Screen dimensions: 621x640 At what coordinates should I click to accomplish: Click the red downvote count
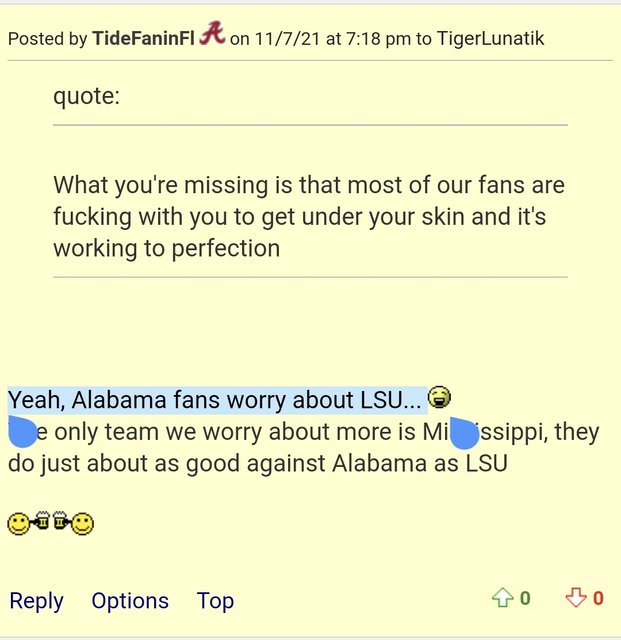[598, 598]
